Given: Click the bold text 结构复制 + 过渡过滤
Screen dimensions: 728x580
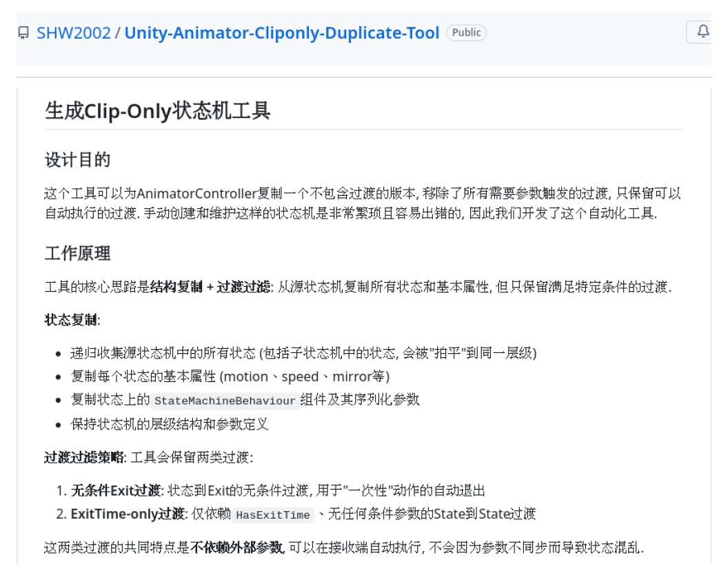Looking at the screenshot, I should (210, 287).
